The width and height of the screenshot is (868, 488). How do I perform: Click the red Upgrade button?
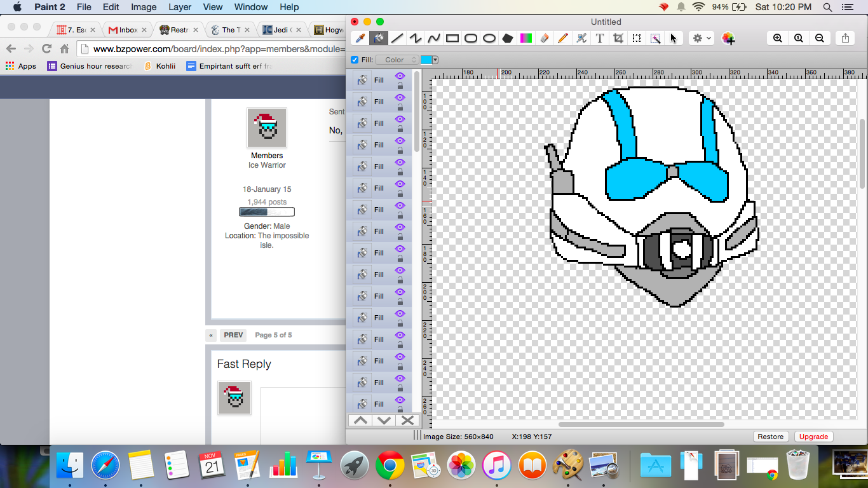[x=813, y=437]
